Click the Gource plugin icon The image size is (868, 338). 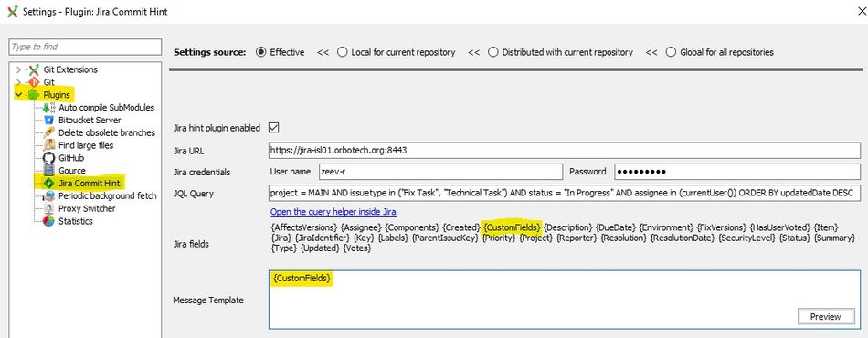coord(49,171)
